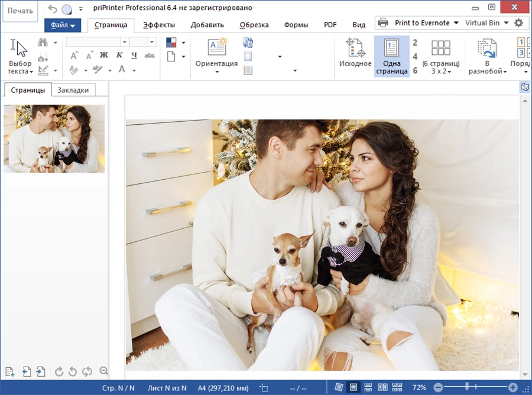532x395 pixels.
Task: Select the Исходное layout button
Action: coord(355,53)
